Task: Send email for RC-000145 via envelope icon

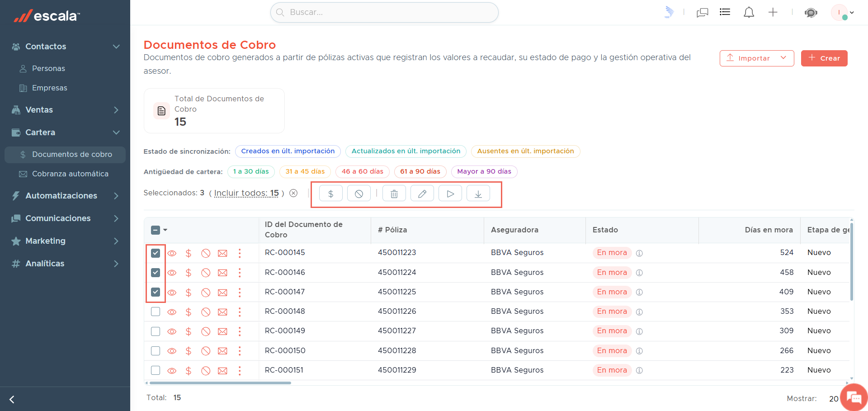Action: click(222, 253)
